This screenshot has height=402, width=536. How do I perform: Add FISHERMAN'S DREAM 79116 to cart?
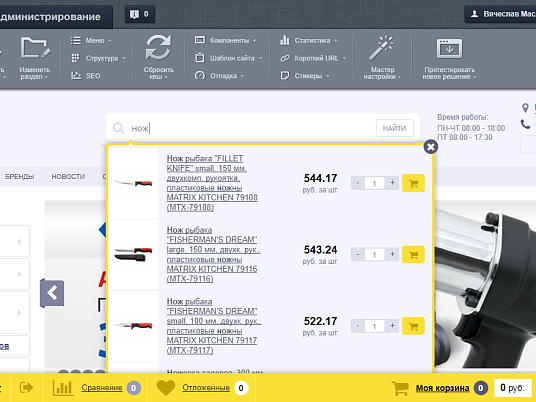[413, 254]
